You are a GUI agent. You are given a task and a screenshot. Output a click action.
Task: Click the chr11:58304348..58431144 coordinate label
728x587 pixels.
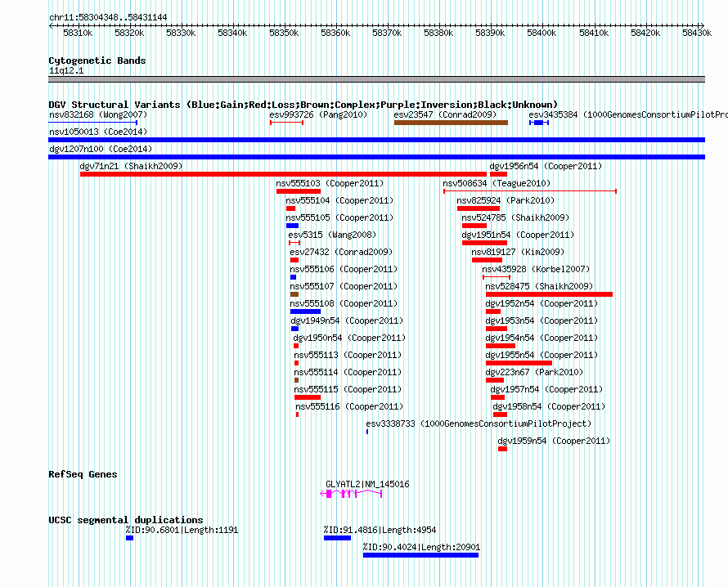pyautogui.click(x=108, y=17)
